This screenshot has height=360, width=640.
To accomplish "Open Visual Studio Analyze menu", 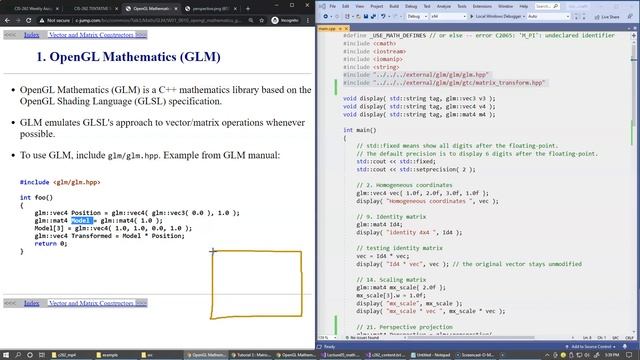I will tap(444, 6).
